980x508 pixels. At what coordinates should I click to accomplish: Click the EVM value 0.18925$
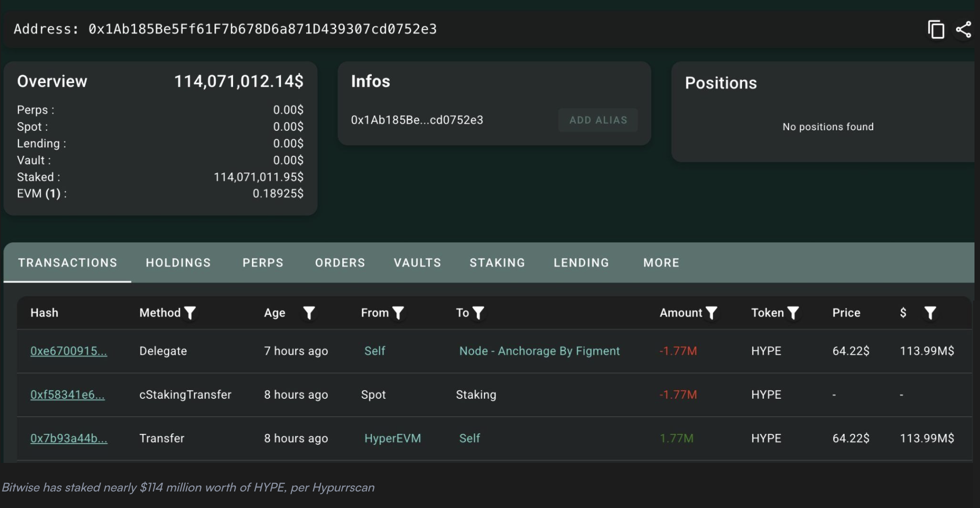click(x=278, y=193)
